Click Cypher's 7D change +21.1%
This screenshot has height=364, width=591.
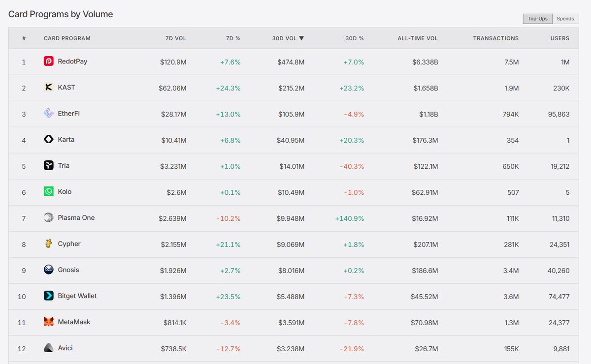(229, 244)
